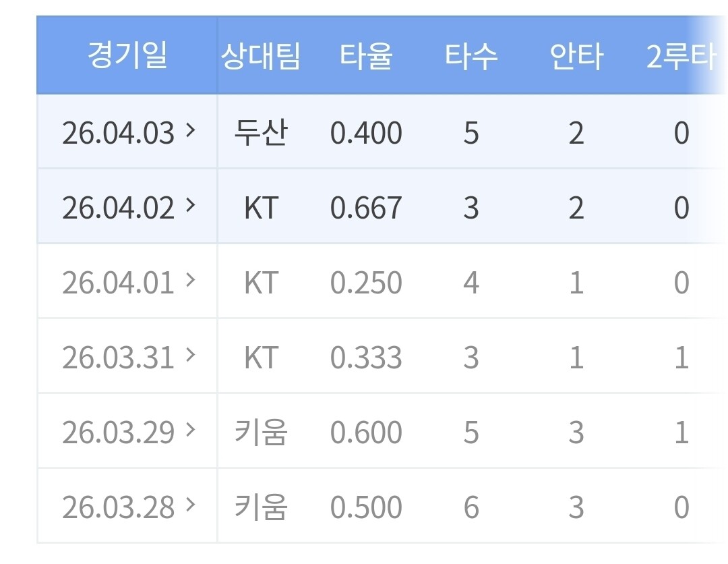Click the 타수 column header

[471, 56]
